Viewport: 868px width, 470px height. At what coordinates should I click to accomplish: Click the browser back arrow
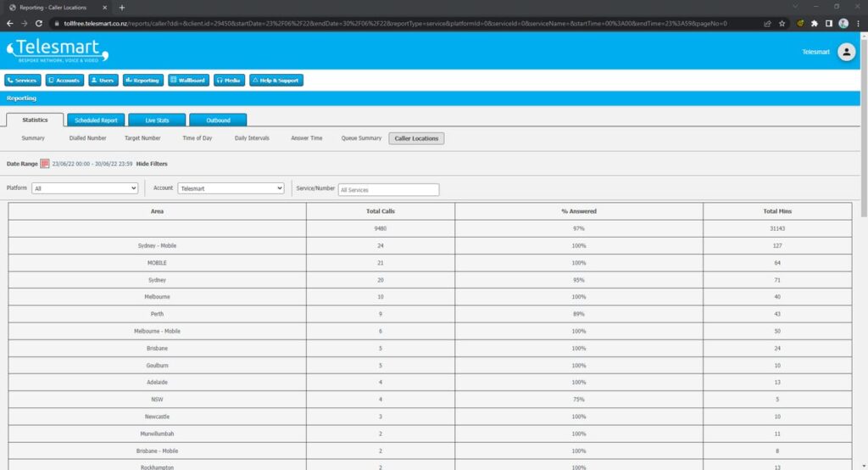9,23
